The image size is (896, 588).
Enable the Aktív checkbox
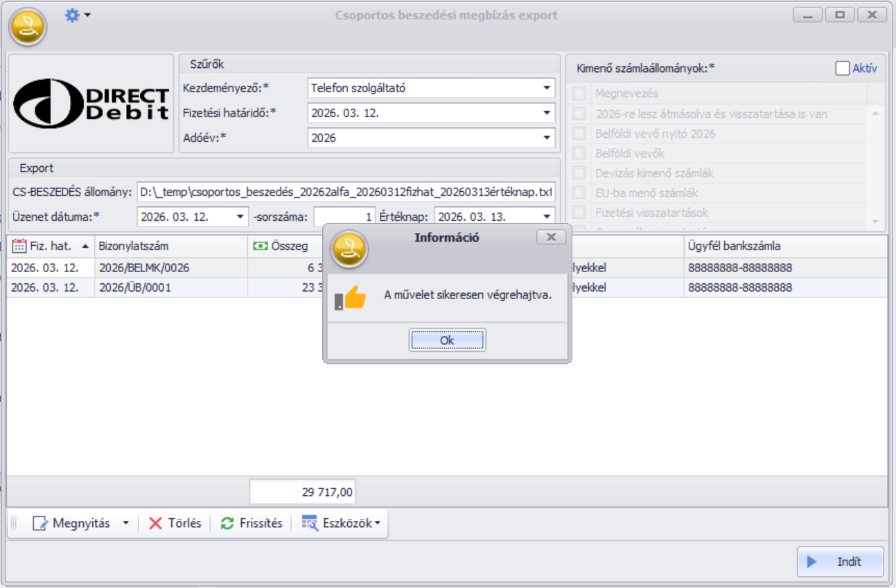click(842, 68)
